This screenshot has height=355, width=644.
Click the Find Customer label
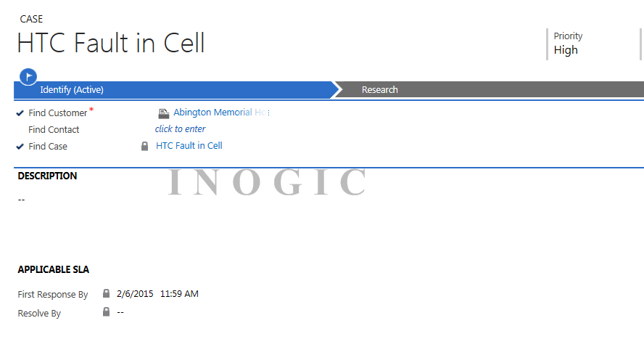(x=57, y=113)
